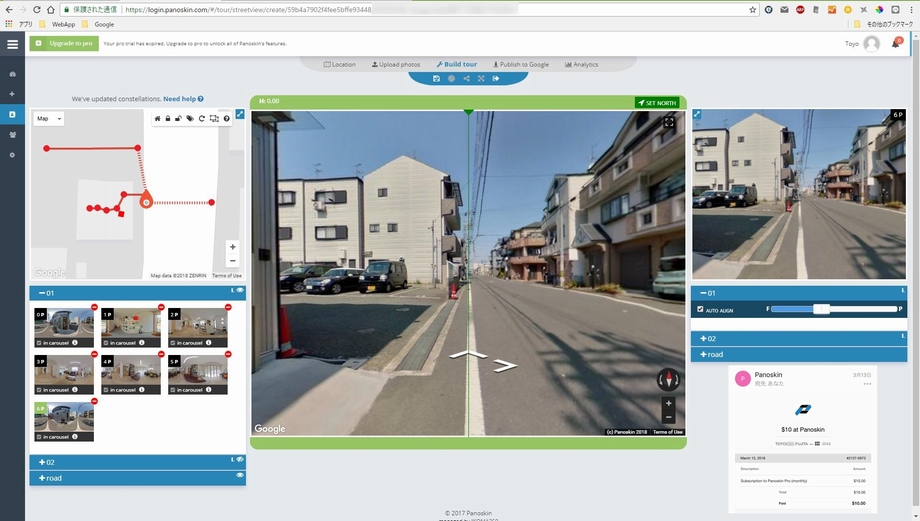Toggle in carousel checkbox for panorama 2P
This screenshot has width=920, height=521.
[172, 343]
